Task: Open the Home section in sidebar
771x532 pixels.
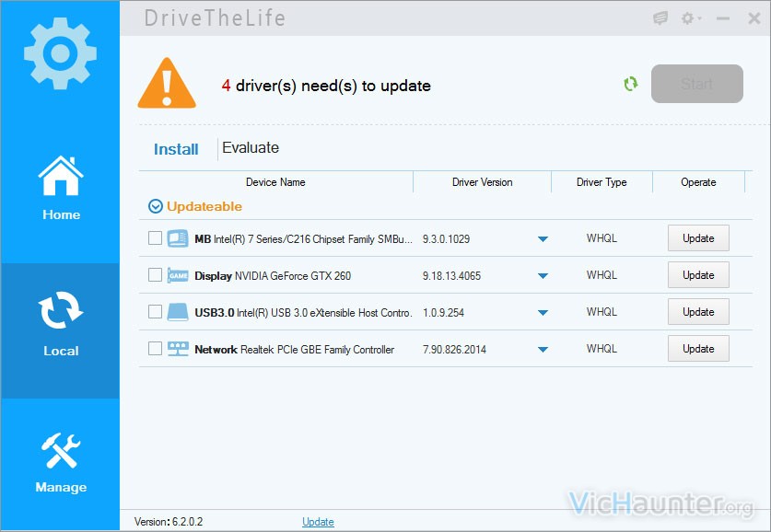Action: (61, 189)
